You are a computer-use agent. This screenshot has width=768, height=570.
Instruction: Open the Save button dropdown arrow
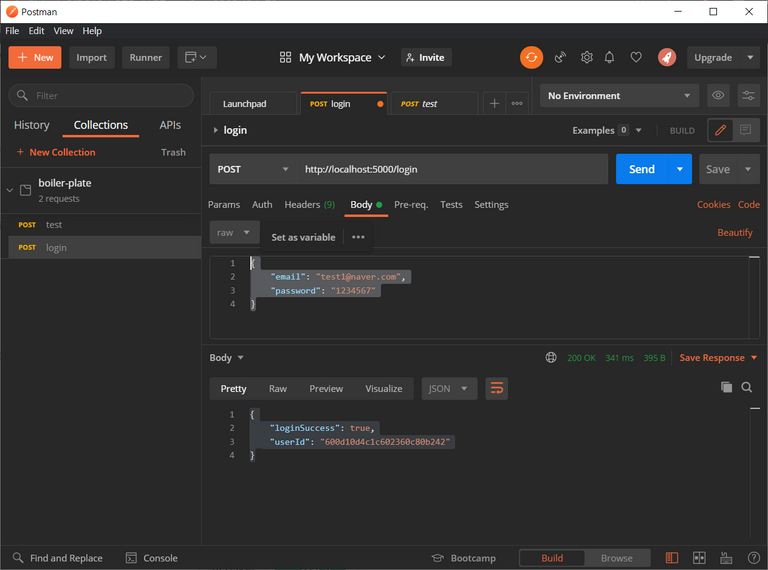tap(748, 169)
